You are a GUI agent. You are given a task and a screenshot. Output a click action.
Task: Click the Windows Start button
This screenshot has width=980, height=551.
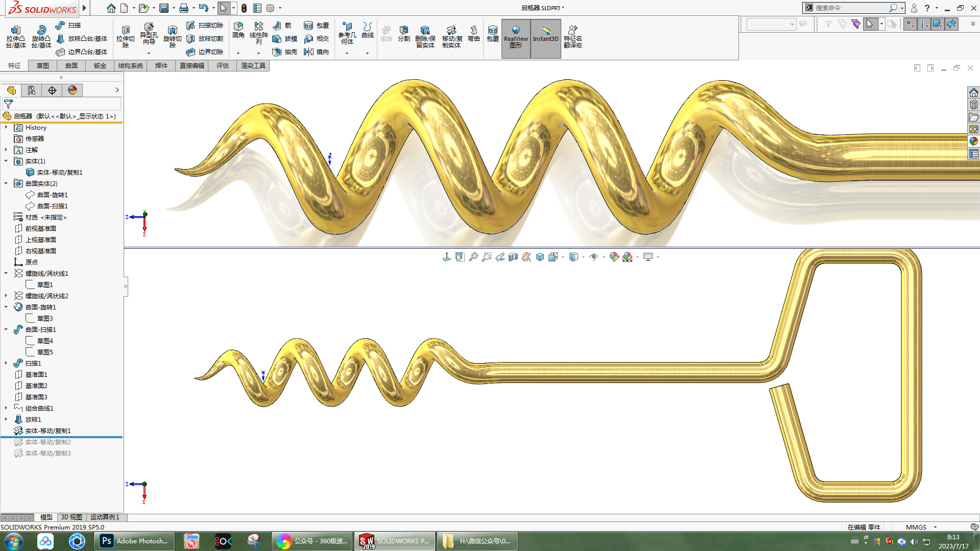pos(14,541)
